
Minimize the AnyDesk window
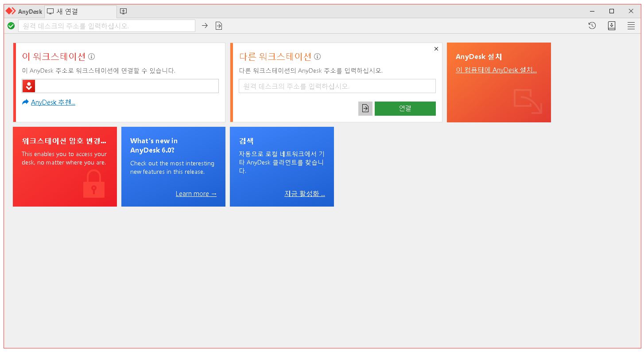click(x=592, y=11)
